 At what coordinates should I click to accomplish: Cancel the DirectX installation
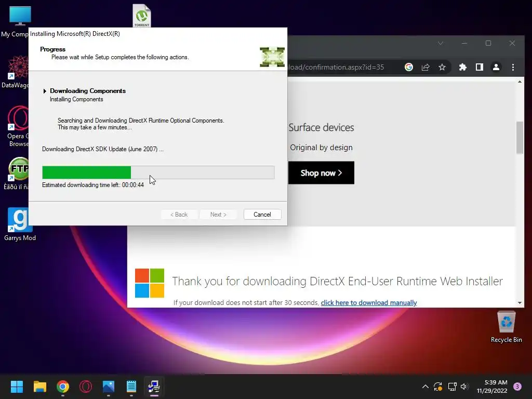[x=262, y=215]
